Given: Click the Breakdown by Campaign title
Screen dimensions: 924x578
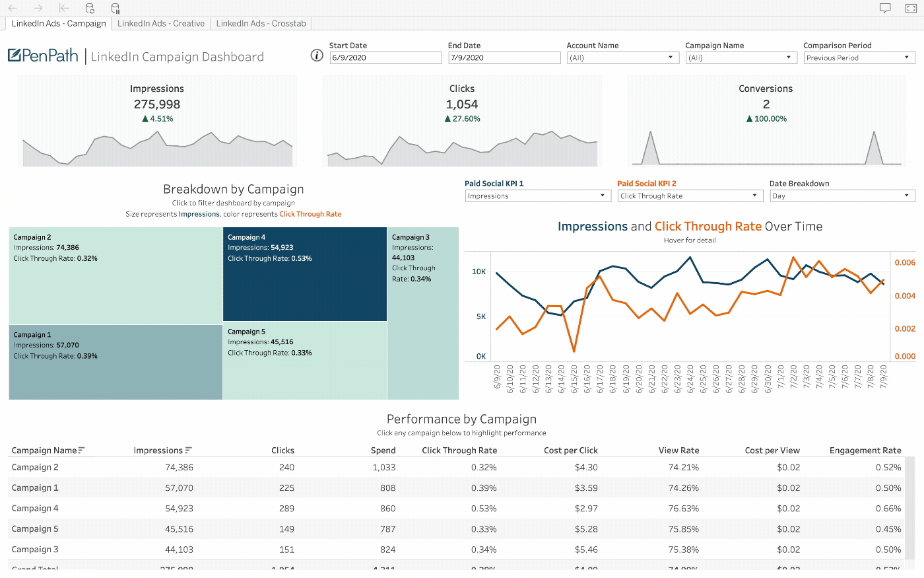Looking at the screenshot, I should coord(234,189).
